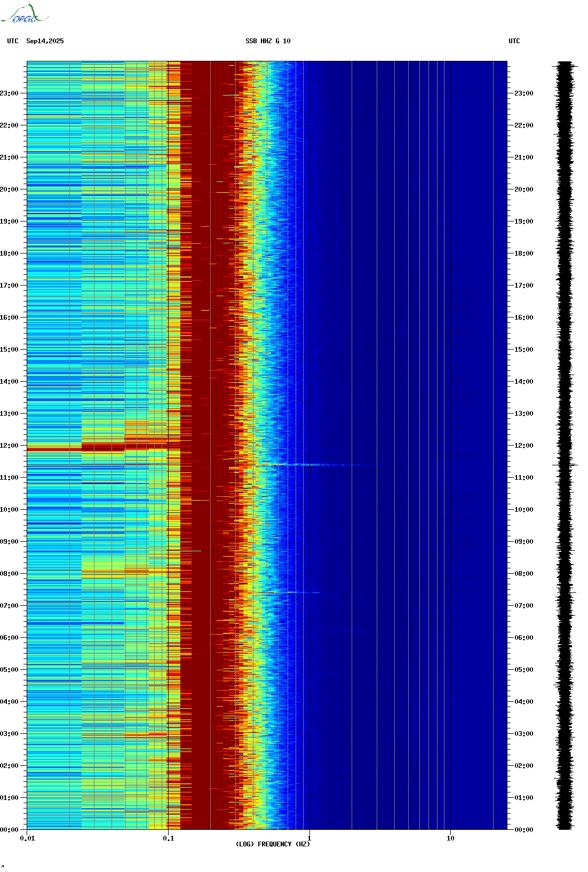This screenshot has height=872, width=588.
Task: Click the left 09:00 time label
Action: 9,542
